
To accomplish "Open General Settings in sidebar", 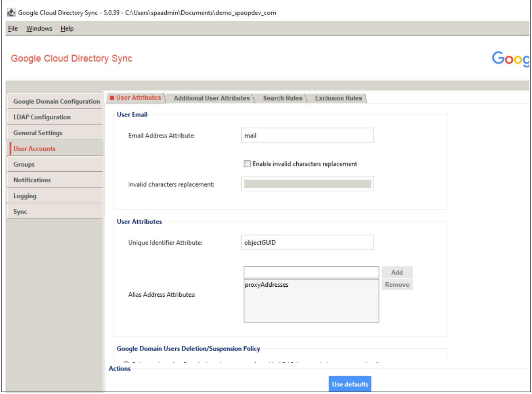I will click(x=38, y=133).
